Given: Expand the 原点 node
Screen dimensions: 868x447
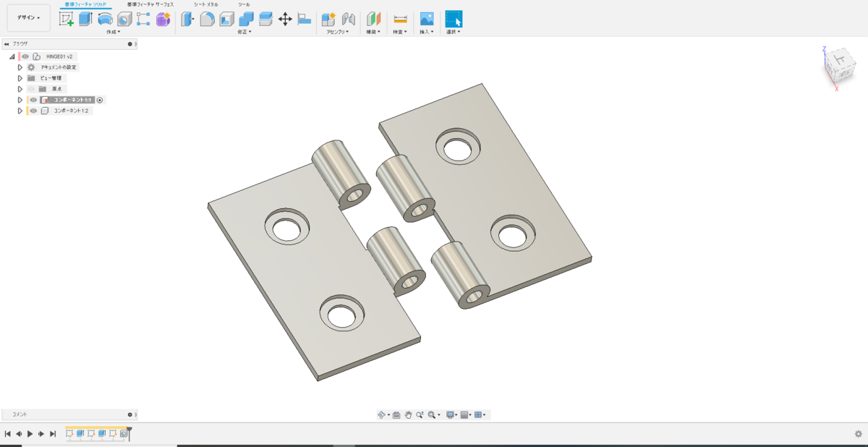Looking at the screenshot, I should click(x=20, y=89).
